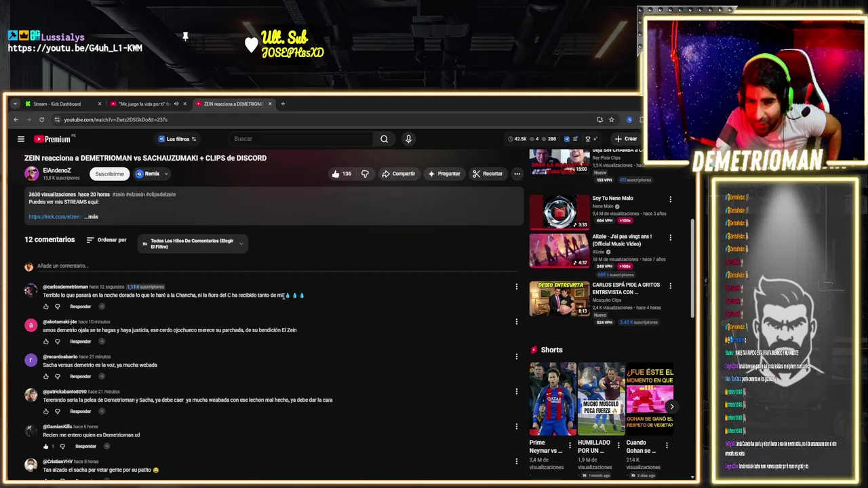Expand the Remix dropdown arrow
This screenshot has width=868, height=488.
(x=166, y=174)
